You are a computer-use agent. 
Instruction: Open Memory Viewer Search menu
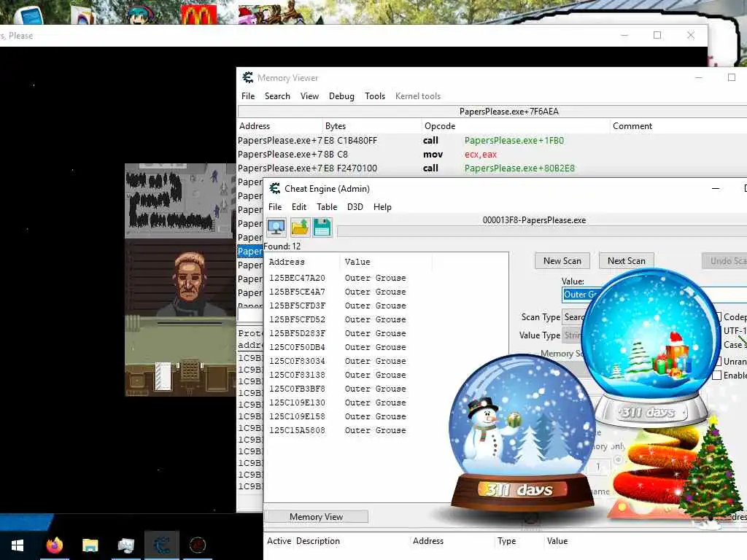click(277, 96)
